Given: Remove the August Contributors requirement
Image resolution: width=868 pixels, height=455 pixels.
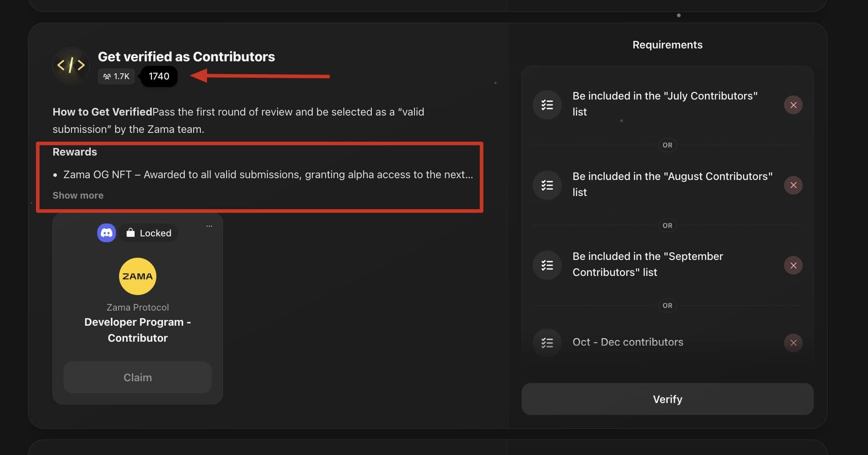Looking at the screenshot, I should 793,185.
